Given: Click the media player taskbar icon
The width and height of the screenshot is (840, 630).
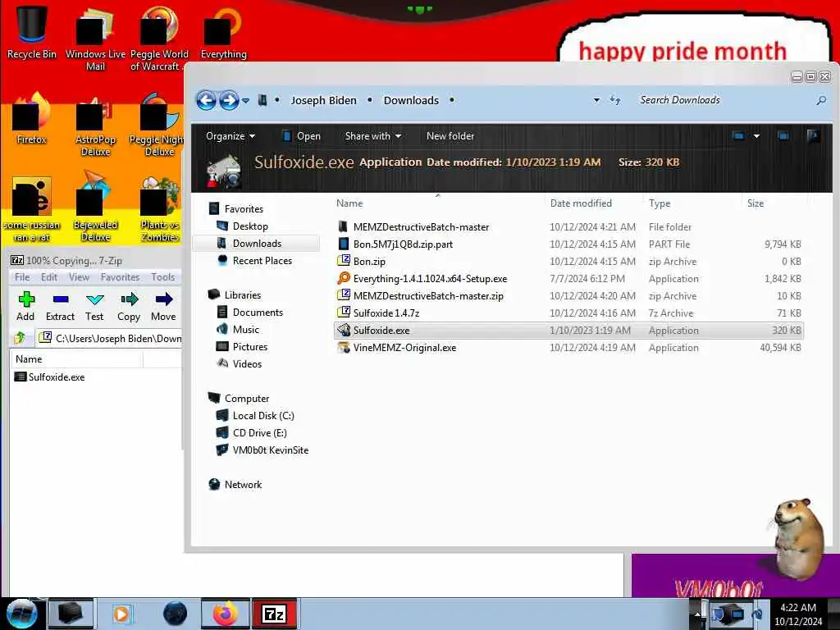Looking at the screenshot, I should [121, 614].
